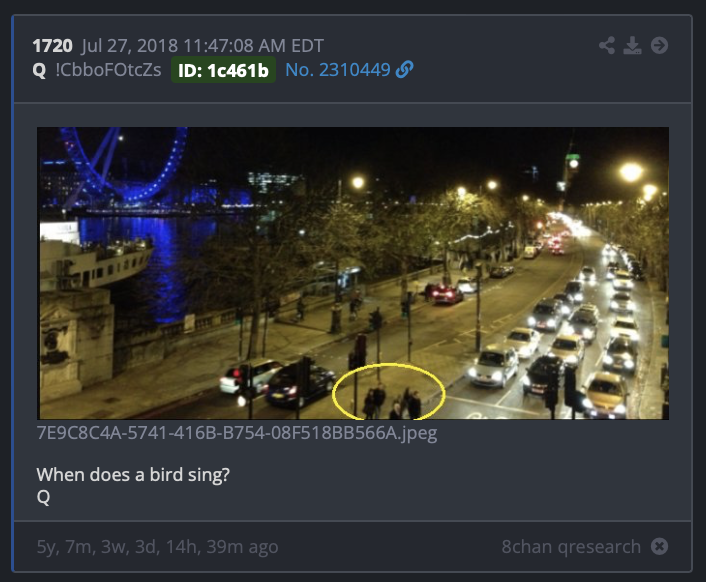Download the post using the download icon

pyautogui.click(x=633, y=45)
